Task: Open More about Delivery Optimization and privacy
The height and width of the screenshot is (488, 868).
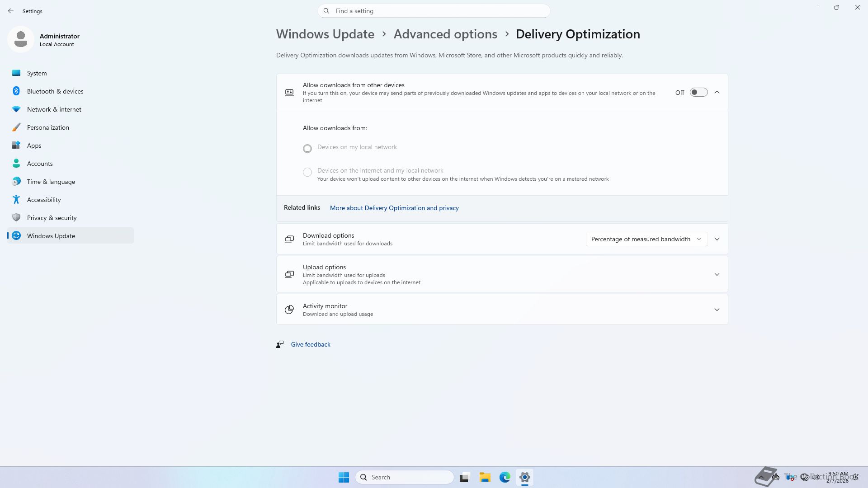Action: [394, 208]
